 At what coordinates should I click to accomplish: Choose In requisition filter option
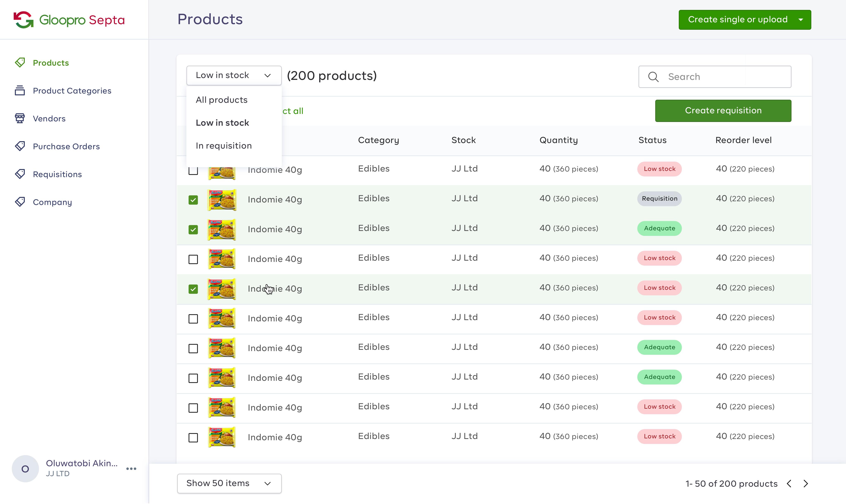click(x=223, y=146)
